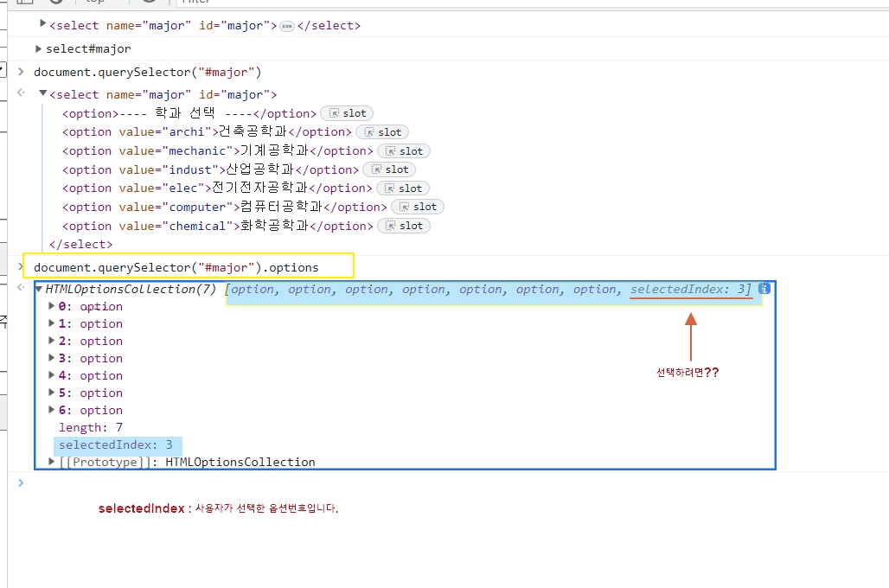Click slot badge of 학과 선택 option
Image resolution: width=889 pixels, height=588 pixels.
click(x=347, y=113)
